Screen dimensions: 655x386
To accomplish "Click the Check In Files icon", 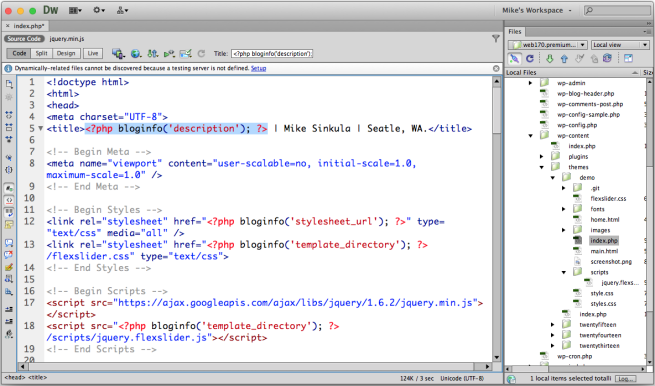I will click(594, 59).
